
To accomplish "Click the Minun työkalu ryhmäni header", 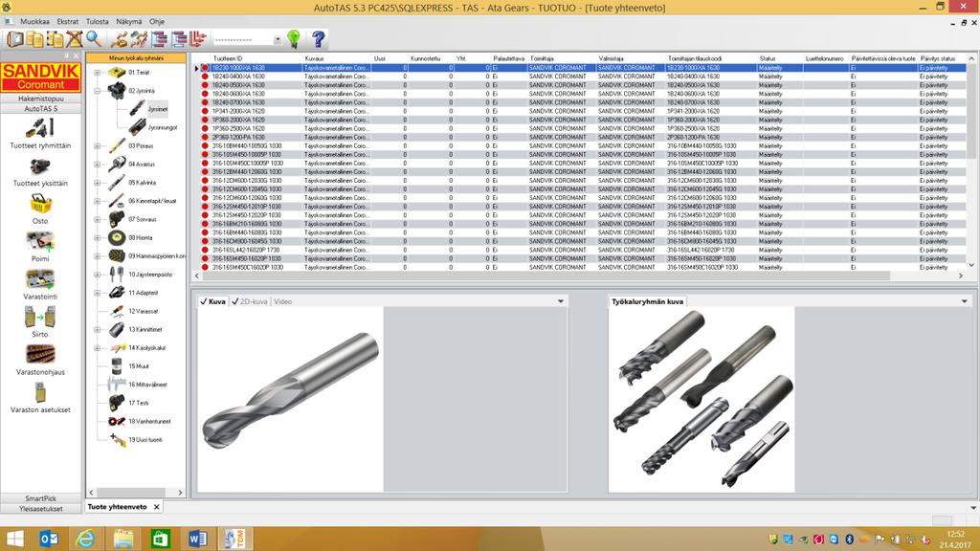I will point(136,58).
